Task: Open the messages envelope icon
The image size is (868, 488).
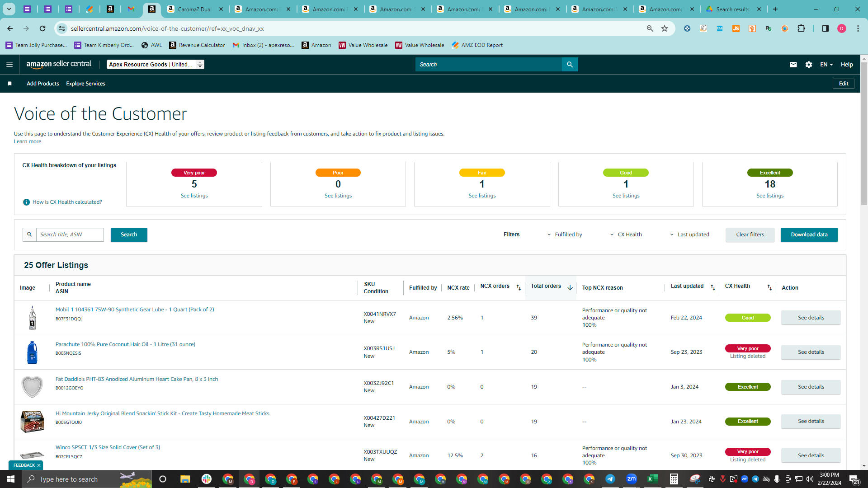Action: [x=793, y=65]
